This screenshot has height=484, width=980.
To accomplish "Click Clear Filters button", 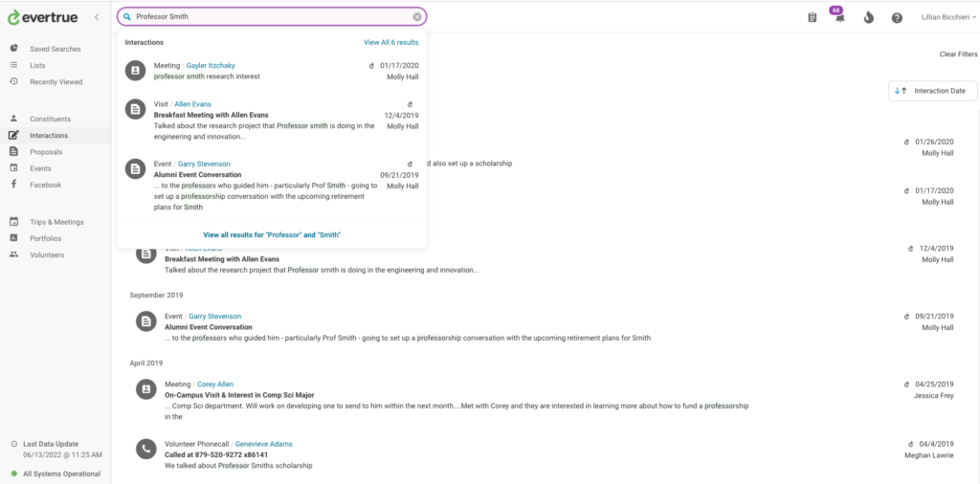I will [x=958, y=55].
